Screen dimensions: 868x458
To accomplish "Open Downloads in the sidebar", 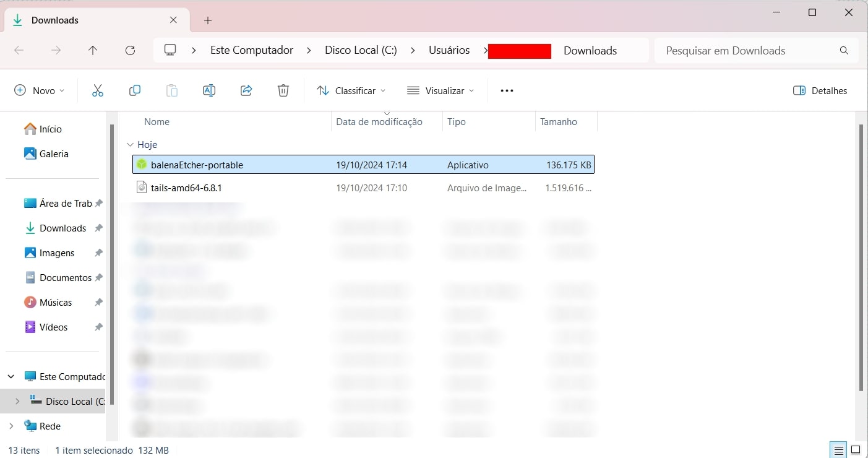I will pyautogui.click(x=55, y=228).
